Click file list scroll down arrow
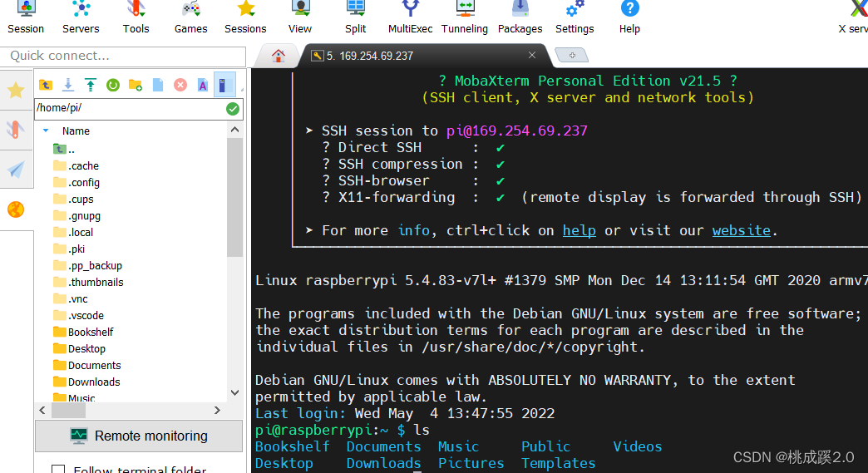Viewport: 868px width, 473px height. click(x=234, y=392)
